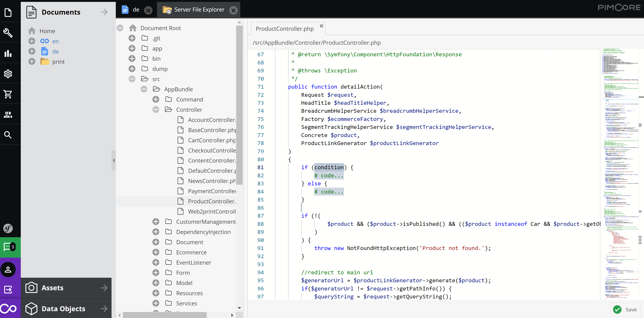
Task: Click the user profile icon
Action: click(x=8, y=269)
